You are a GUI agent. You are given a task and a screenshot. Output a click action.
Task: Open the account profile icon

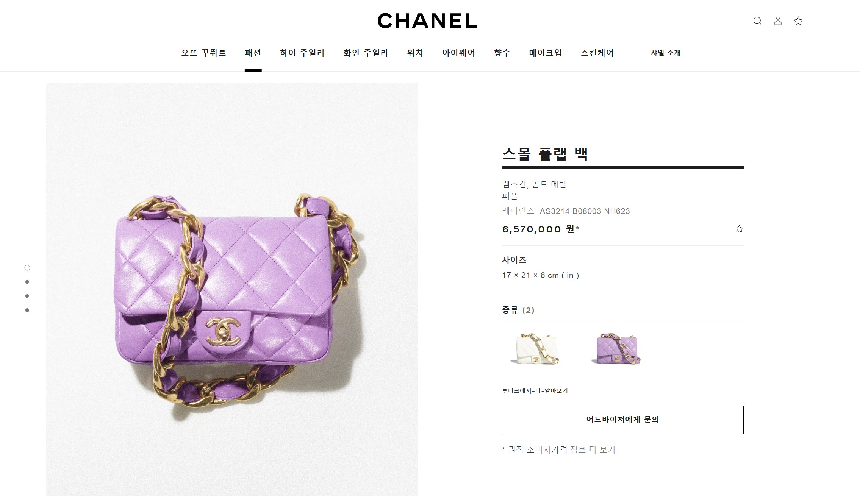[x=778, y=21]
